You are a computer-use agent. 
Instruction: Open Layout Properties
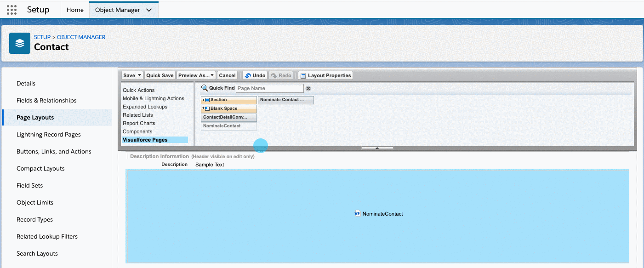pyautogui.click(x=325, y=75)
